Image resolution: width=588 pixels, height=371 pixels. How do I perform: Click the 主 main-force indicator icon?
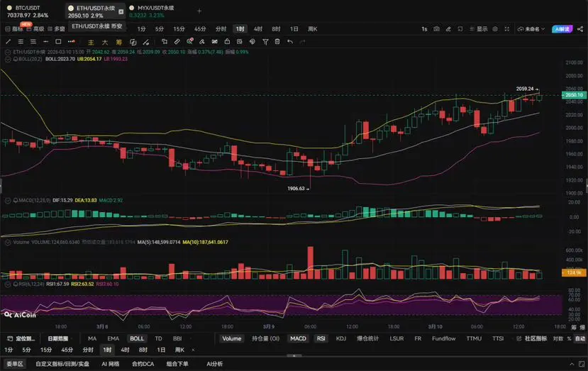91,42
